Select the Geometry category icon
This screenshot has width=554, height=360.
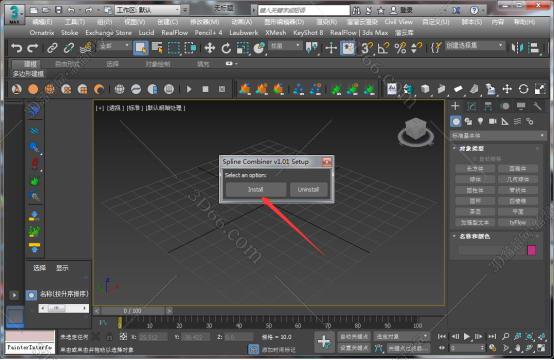(x=456, y=122)
